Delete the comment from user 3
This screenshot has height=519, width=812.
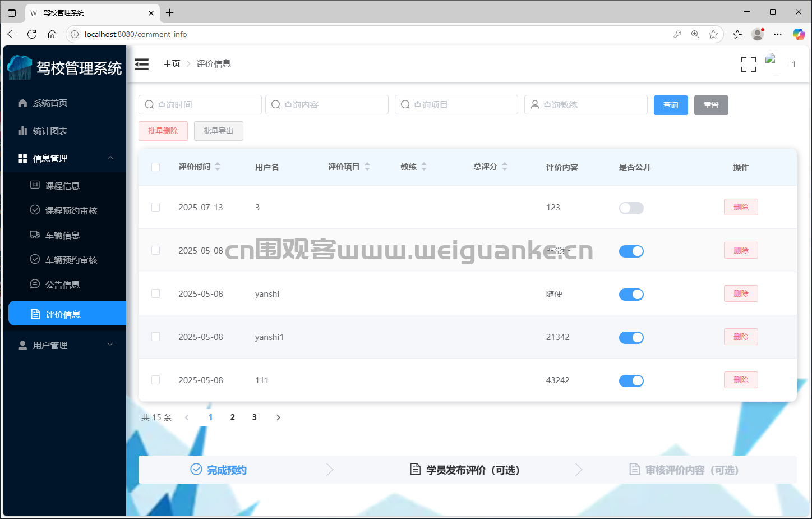point(741,207)
